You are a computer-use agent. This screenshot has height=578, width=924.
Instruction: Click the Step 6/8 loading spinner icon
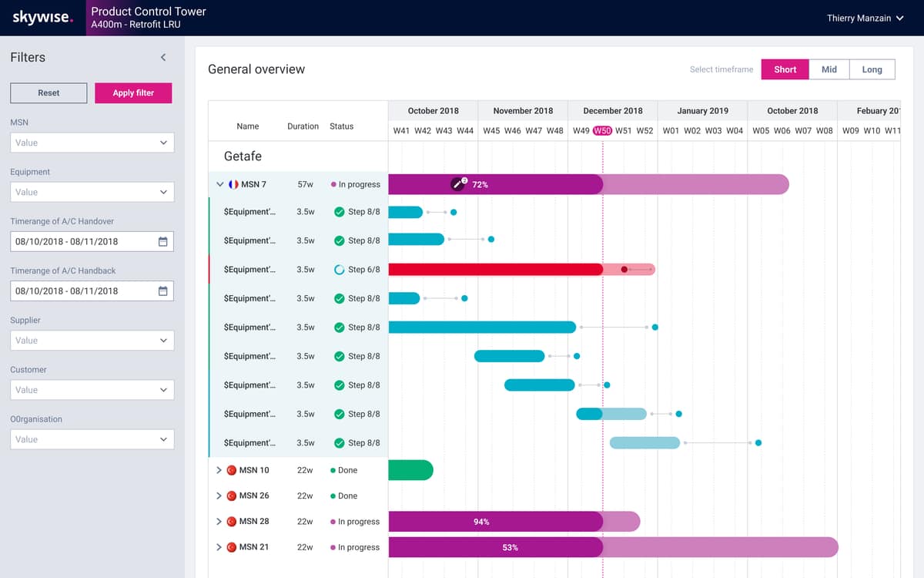[x=340, y=270]
